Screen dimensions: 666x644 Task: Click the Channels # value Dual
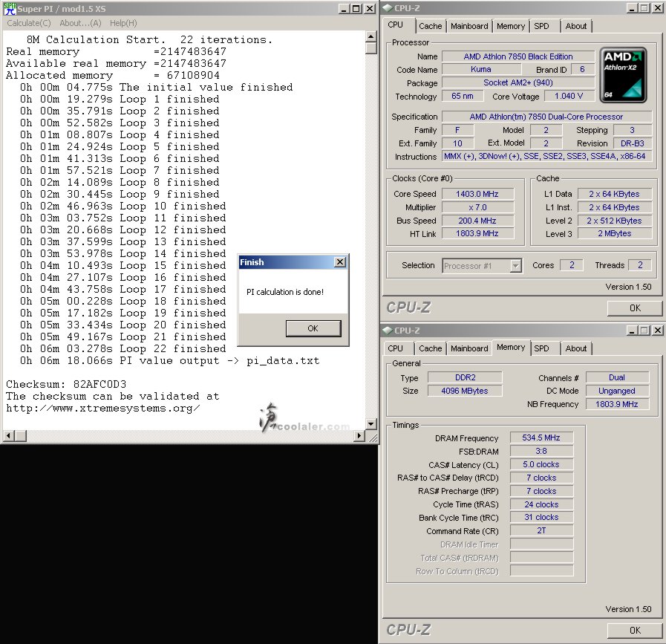coord(617,377)
